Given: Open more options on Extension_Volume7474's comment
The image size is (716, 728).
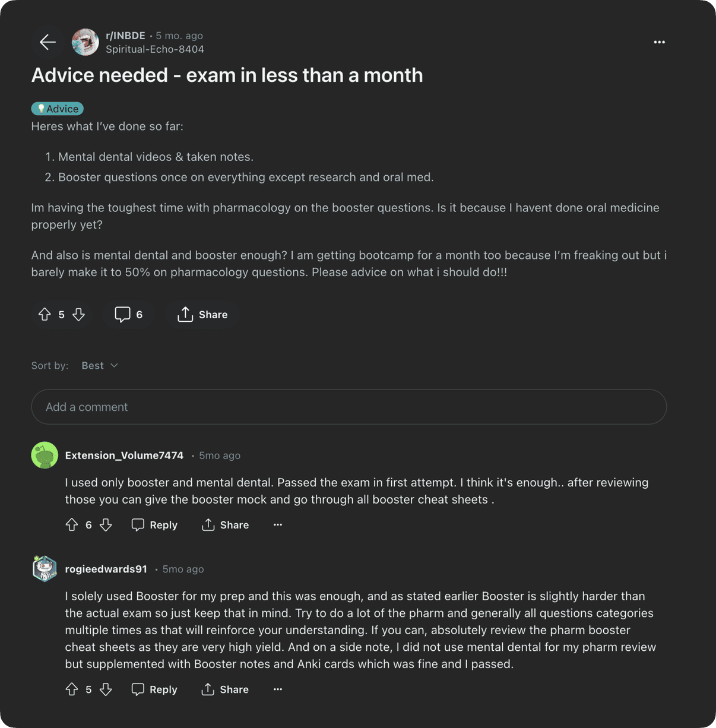Looking at the screenshot, I should 277,525.
